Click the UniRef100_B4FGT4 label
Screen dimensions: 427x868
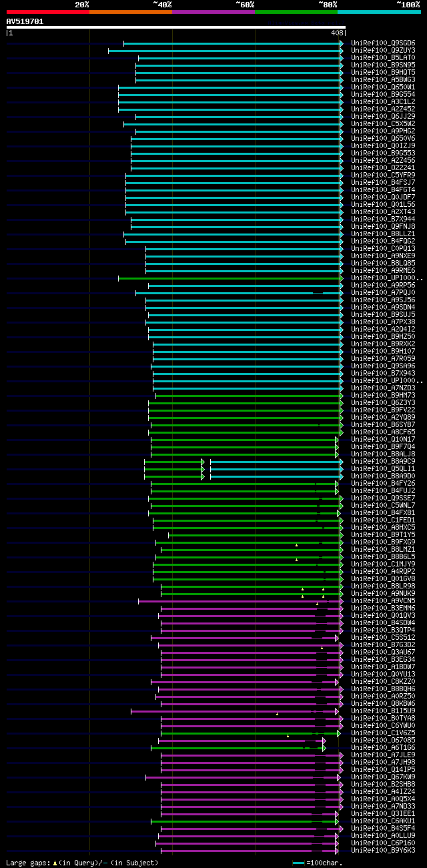pyautogui.click(x=383, y=190)
